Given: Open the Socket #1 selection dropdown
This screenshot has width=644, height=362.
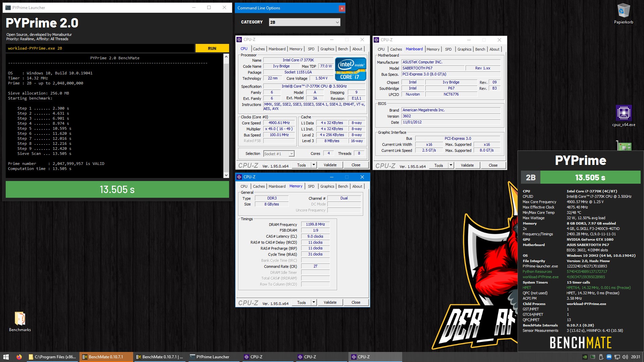Looking at the screenshot, I should tap(279, 154).
